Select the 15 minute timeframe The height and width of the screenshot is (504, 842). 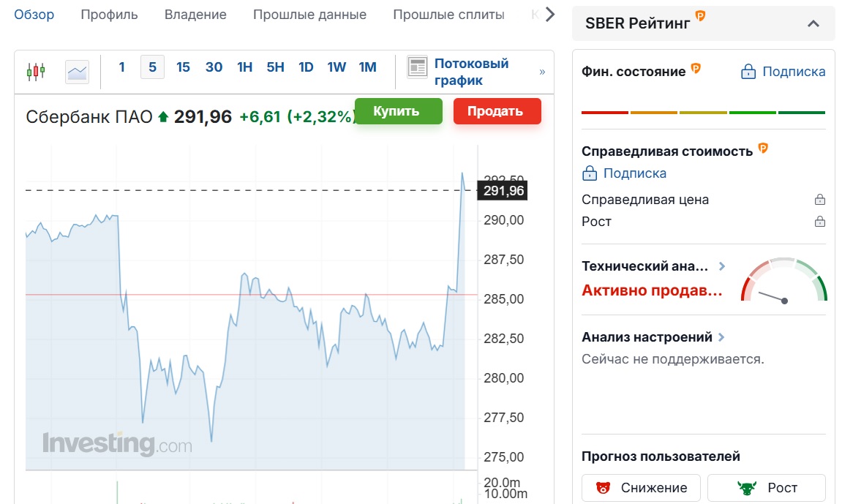click(183, 67)
